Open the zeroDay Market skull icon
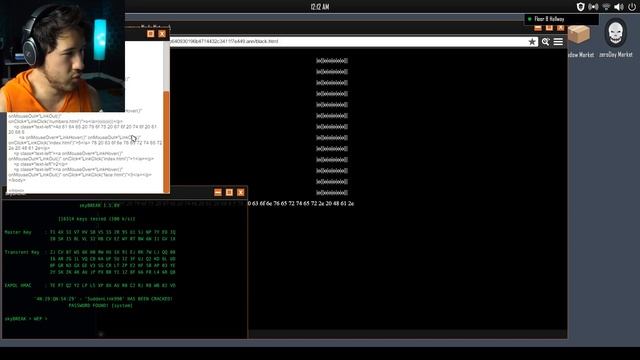 pos(616,39)
